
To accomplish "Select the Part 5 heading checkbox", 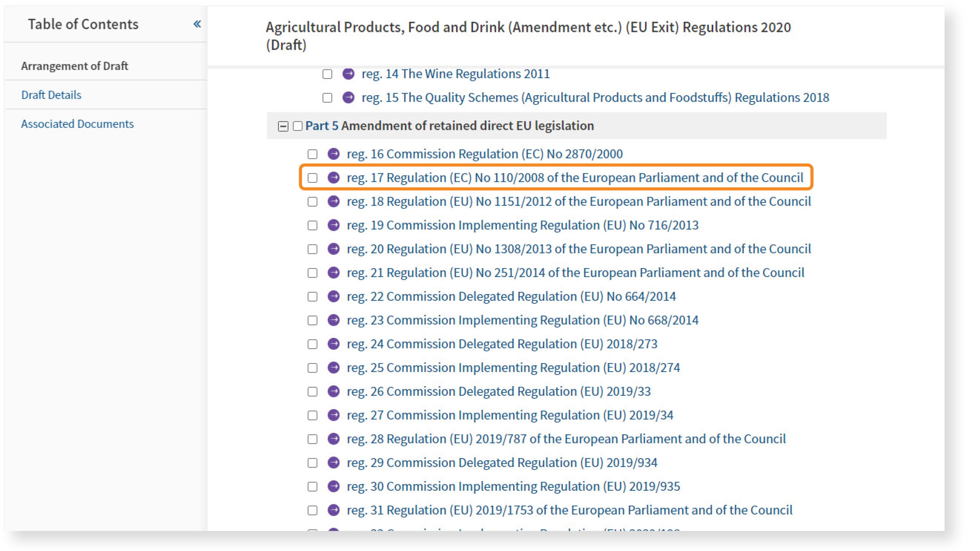I will [298, 126].
